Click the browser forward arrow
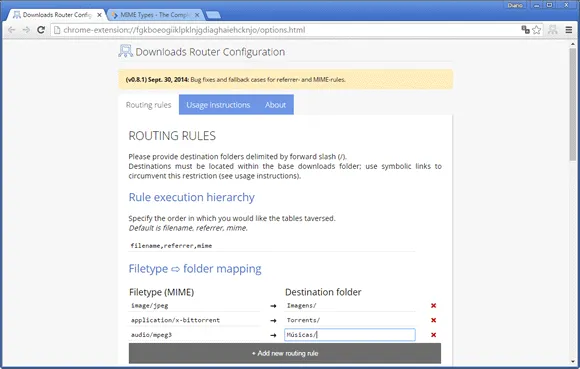The height and width of the screenshot is (369, 580). point(26,30)
